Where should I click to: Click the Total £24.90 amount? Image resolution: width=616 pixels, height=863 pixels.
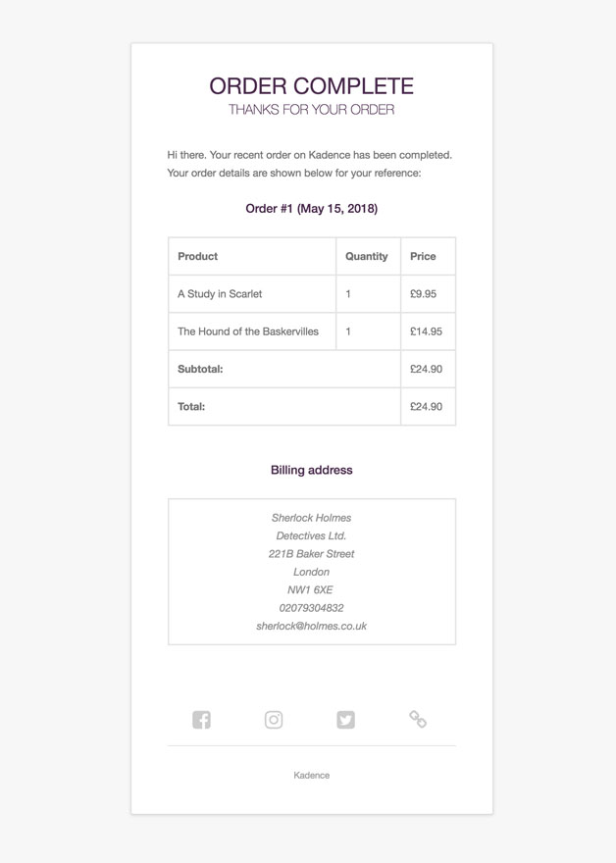pyautogui.click(x=426, y=407)
